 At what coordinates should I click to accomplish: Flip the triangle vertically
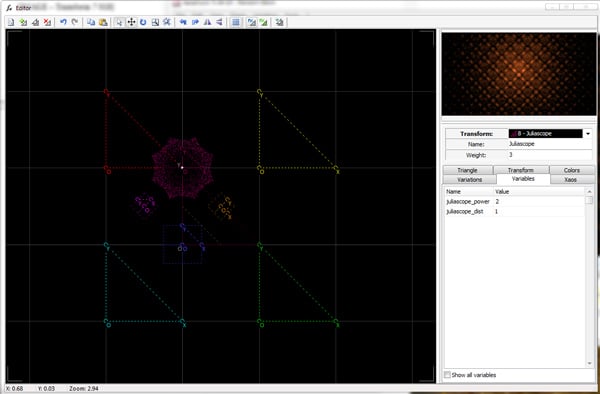[219, 22]
